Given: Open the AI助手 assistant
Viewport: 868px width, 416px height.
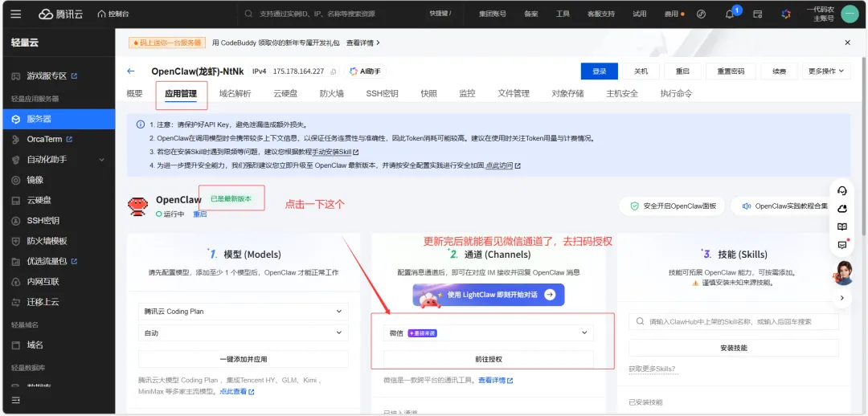Looking at the screenshot, I should coord(365,71).
